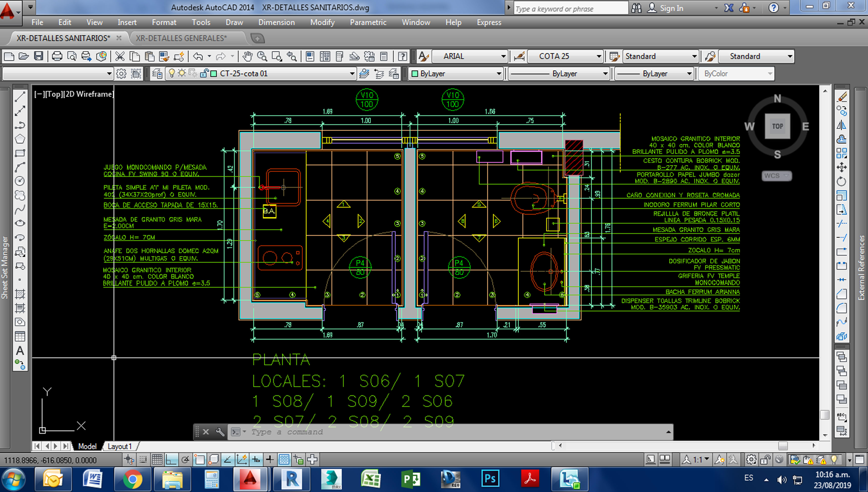Screen dimensions: 868x492
Task: Click the Rotate modify tool
Action: 841,182
